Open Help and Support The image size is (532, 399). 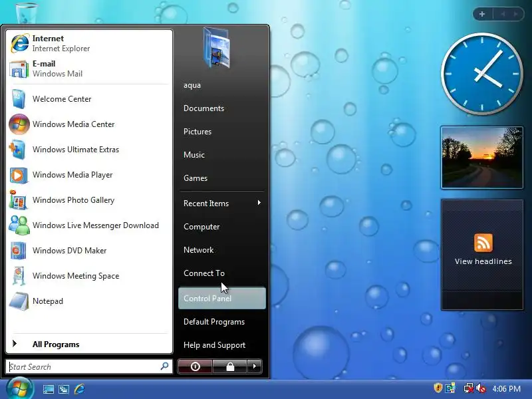[214, 345]
